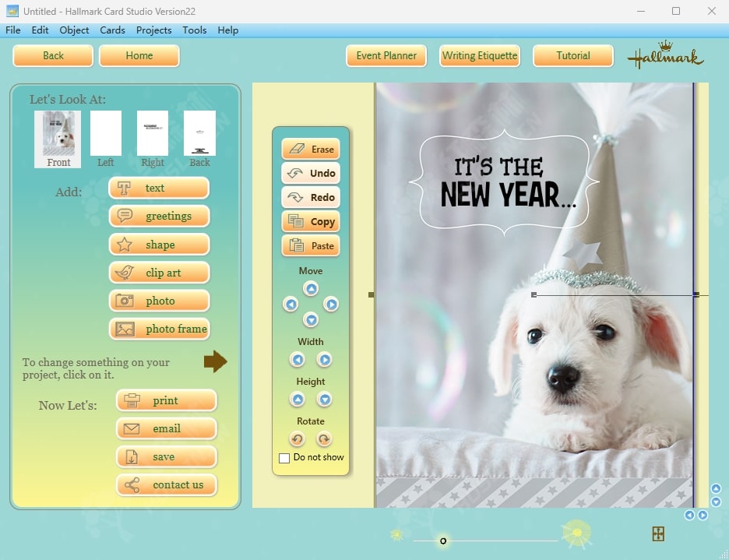
Task: Click the Height down arrow
Action: (x=325, y=400)
